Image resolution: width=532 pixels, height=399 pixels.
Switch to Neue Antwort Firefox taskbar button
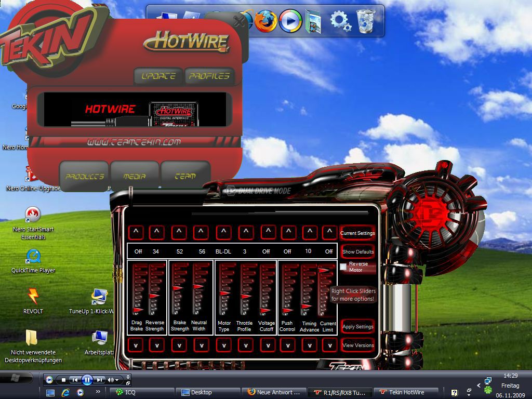[274, 393]
